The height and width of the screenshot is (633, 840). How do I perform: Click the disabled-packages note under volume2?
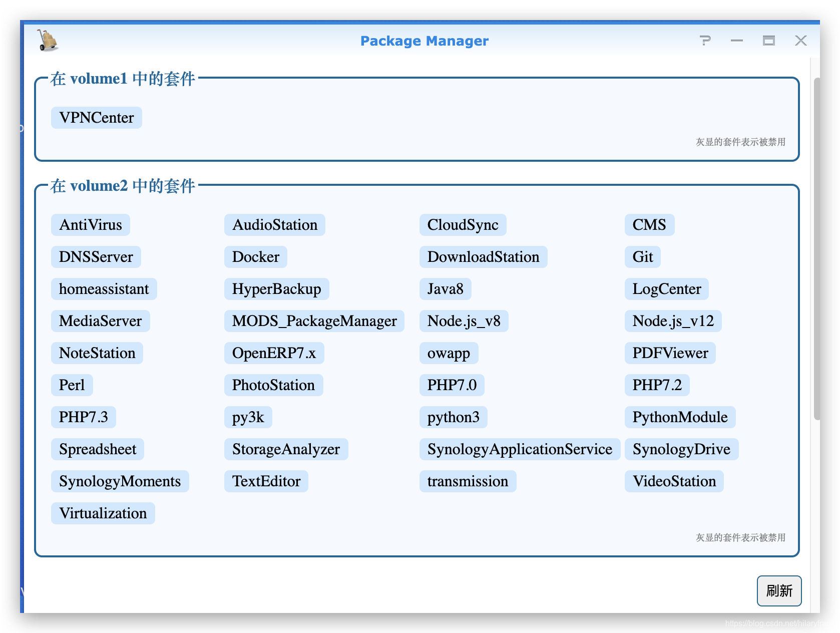[740, 538]
